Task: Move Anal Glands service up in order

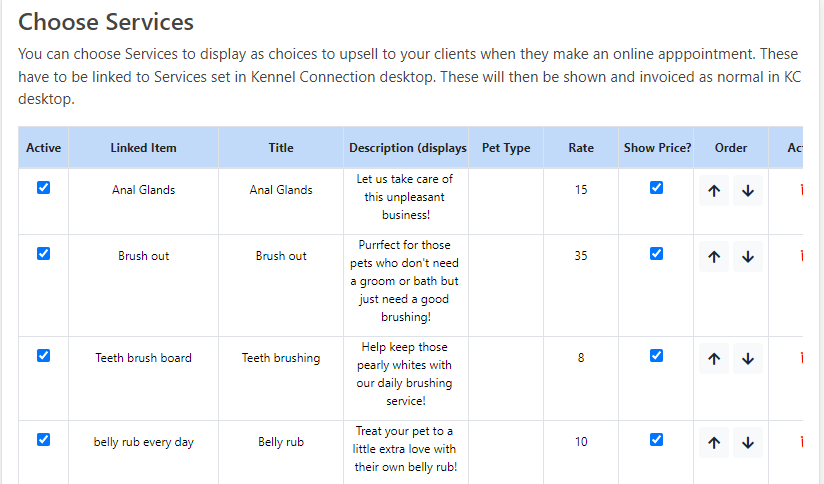Action: pos(714,191)
